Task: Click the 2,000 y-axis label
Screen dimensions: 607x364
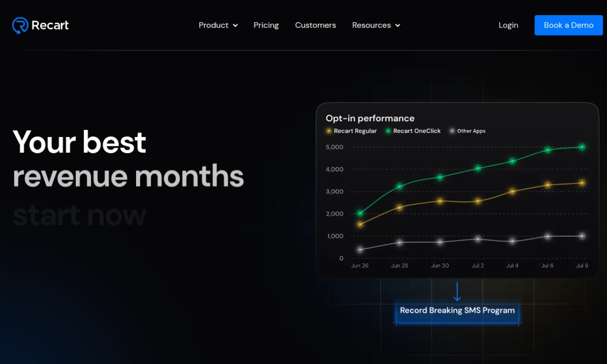Action: [x=334, y=214]
